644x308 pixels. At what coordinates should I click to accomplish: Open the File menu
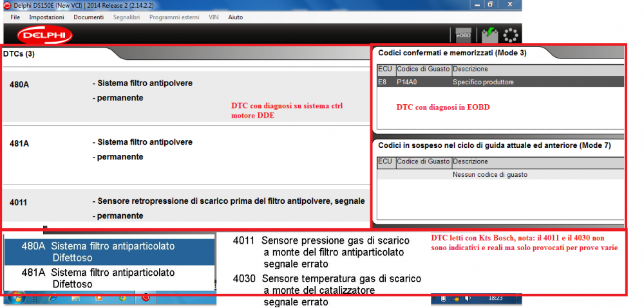point(15,17)
